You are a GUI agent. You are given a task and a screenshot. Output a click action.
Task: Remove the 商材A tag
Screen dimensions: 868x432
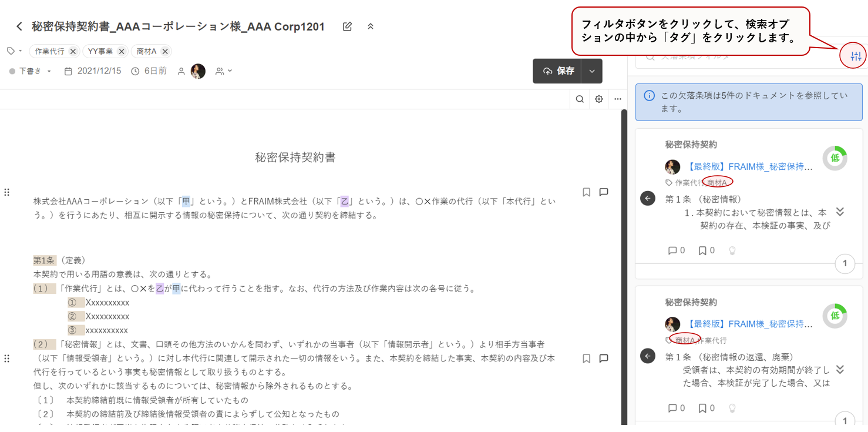pos(165,52)
